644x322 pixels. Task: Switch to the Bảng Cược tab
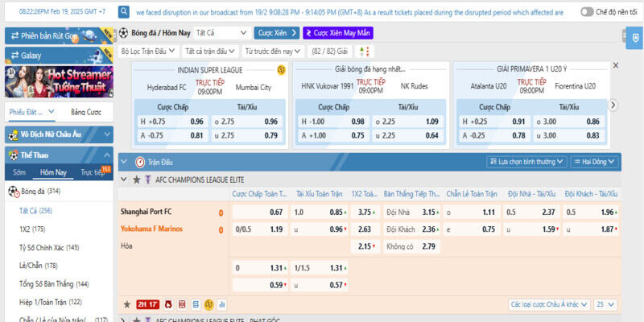click(85, 112)
